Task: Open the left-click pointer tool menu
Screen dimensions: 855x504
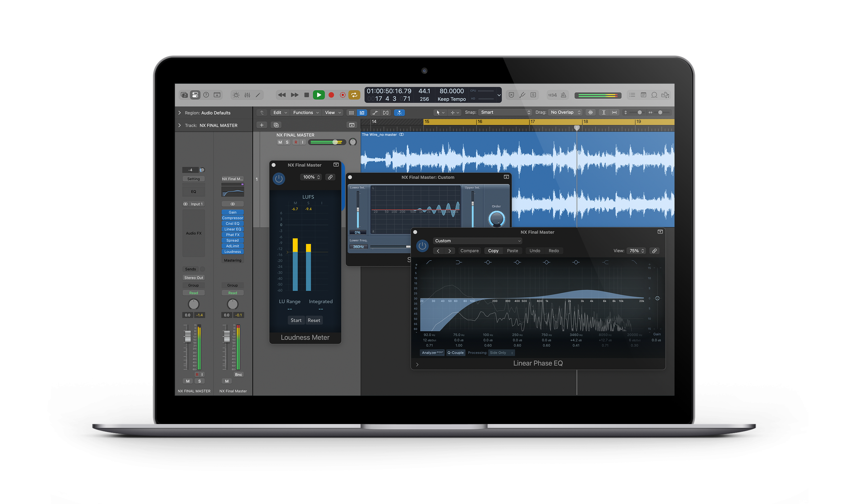Action: coord(440,112)
